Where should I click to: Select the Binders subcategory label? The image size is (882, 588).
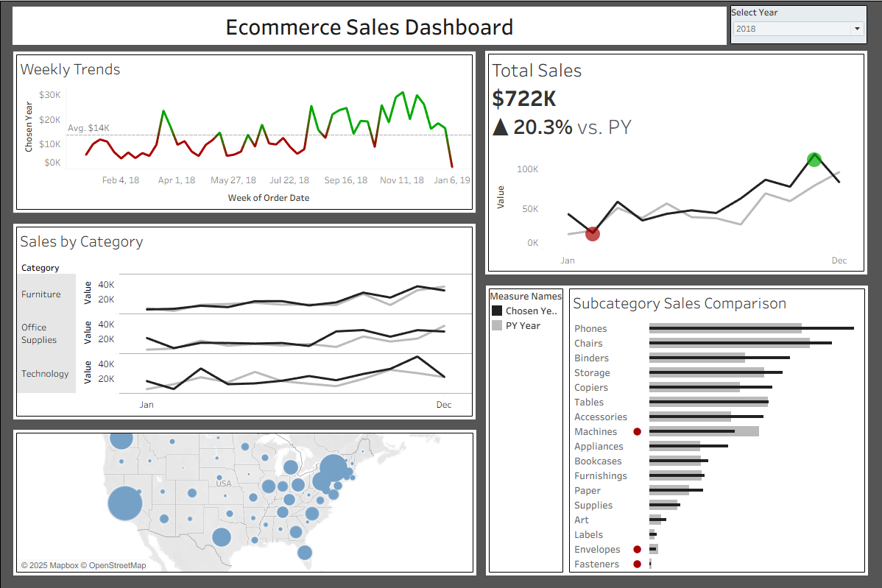(x=591, y=358)
